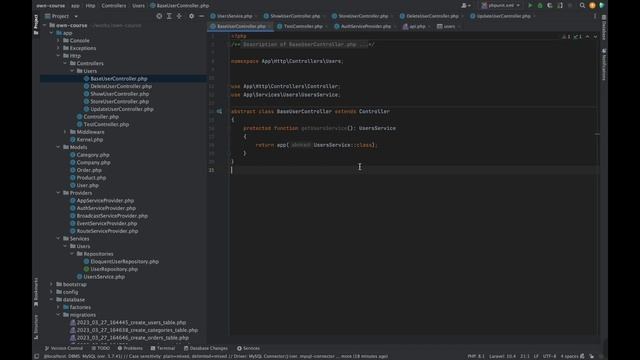
Task: Select User.php under Models
Action: tap(88, 185)
